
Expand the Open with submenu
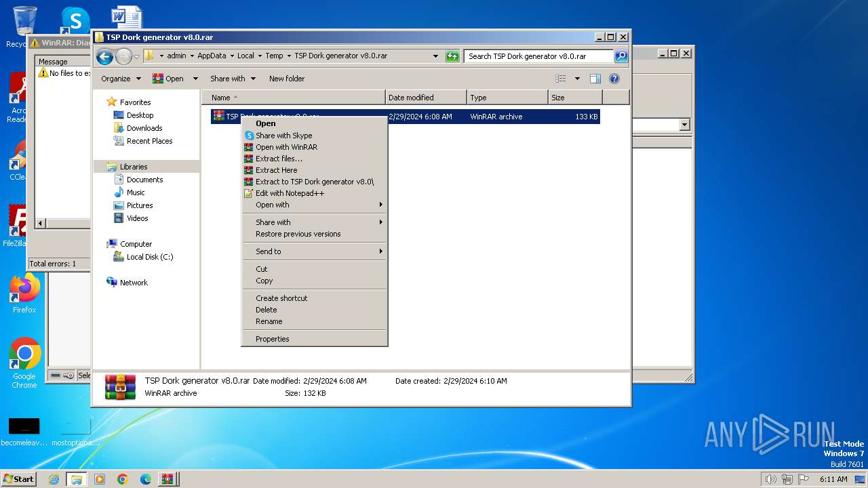click(x=315, y=205)
